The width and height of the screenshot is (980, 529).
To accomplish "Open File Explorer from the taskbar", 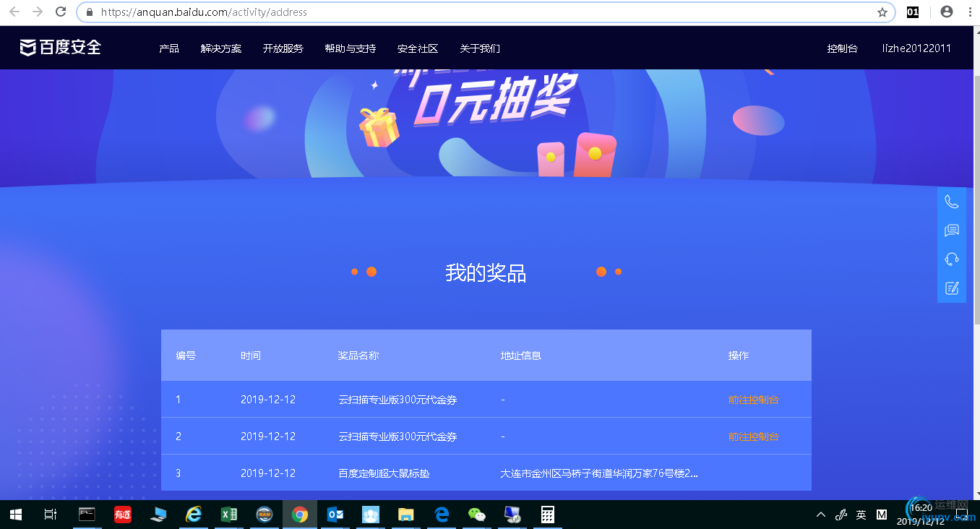I will 406,515.
